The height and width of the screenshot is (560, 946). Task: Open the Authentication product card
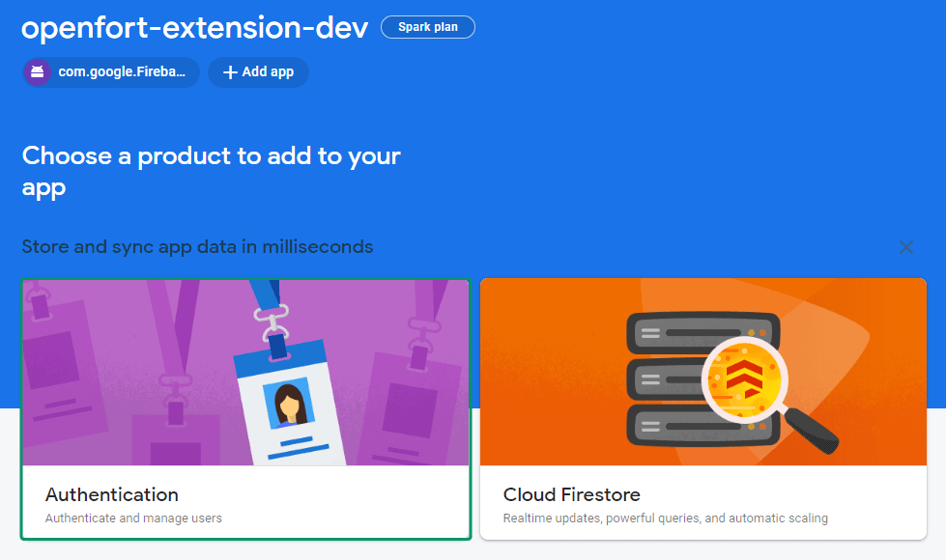pyautogui.click(x=244, y=406)
